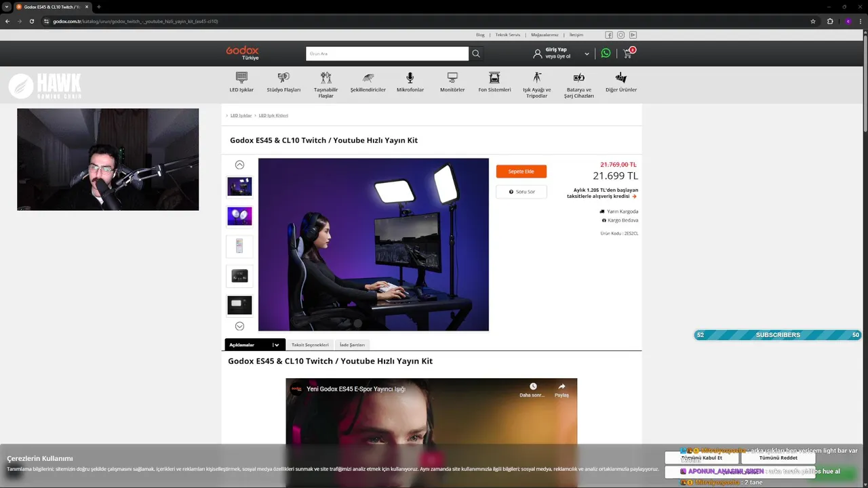Expand the Giriş Yap account dropdown

pyautogui.click(x=587, y=54)
